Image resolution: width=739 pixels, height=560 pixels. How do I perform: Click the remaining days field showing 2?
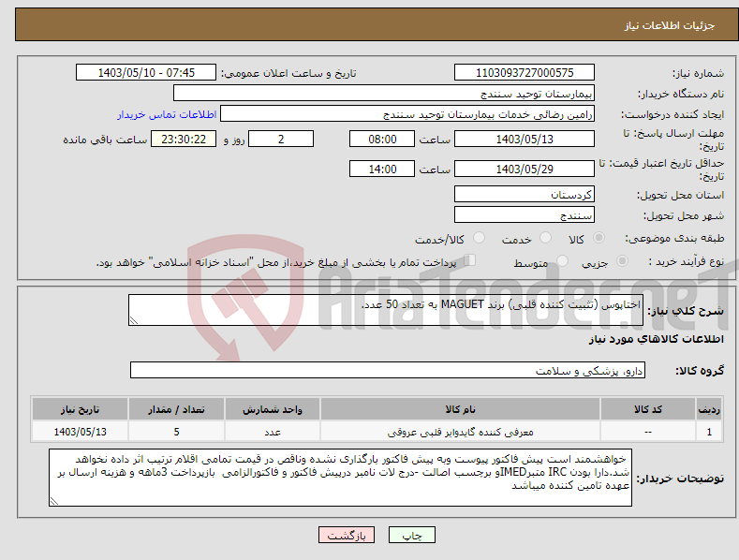281,139
